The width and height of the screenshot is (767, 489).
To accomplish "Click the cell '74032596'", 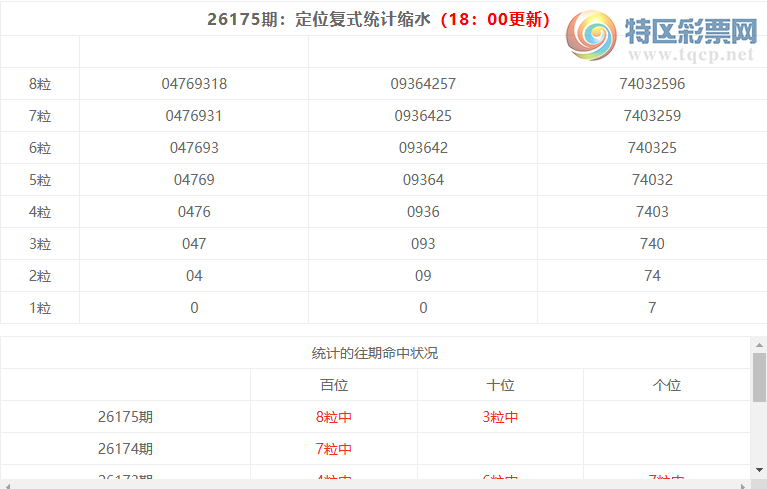I will pyautogui.click(x=652, y=84).
